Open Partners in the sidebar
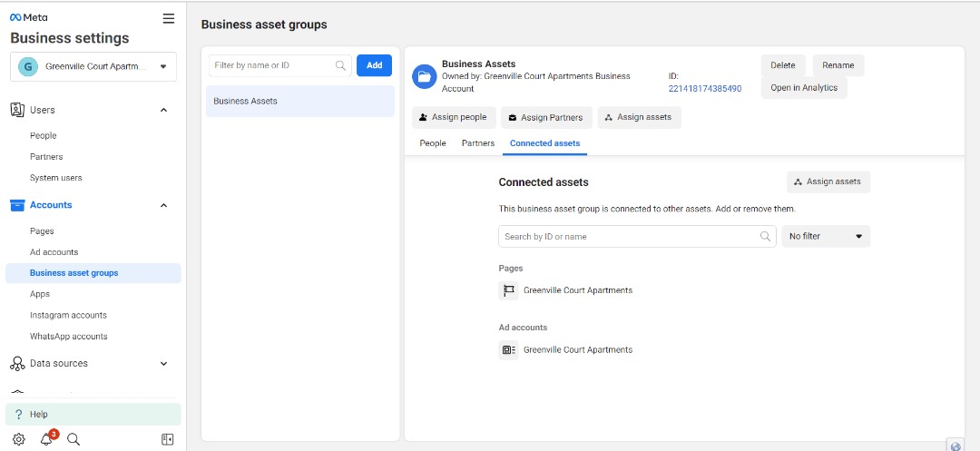This screenshot has height=451, width=980. click(x=46, y=157)
